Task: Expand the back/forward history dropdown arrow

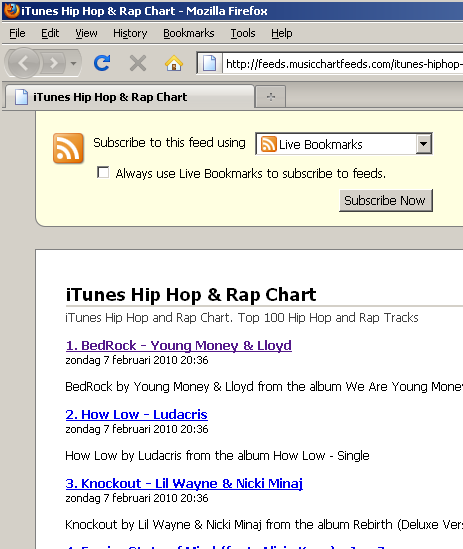Action: click(x=73, y=63)
